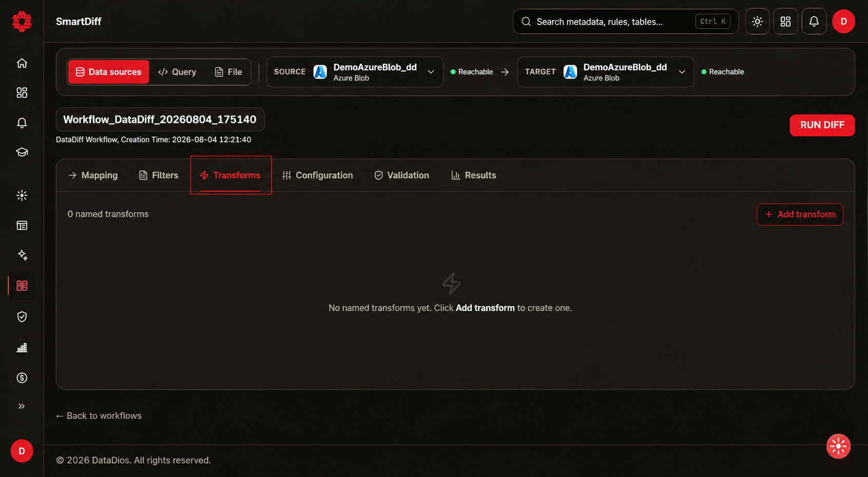868x477 pixels.
Task: Click the floating assistant button
Action: [x=838, y=446]
